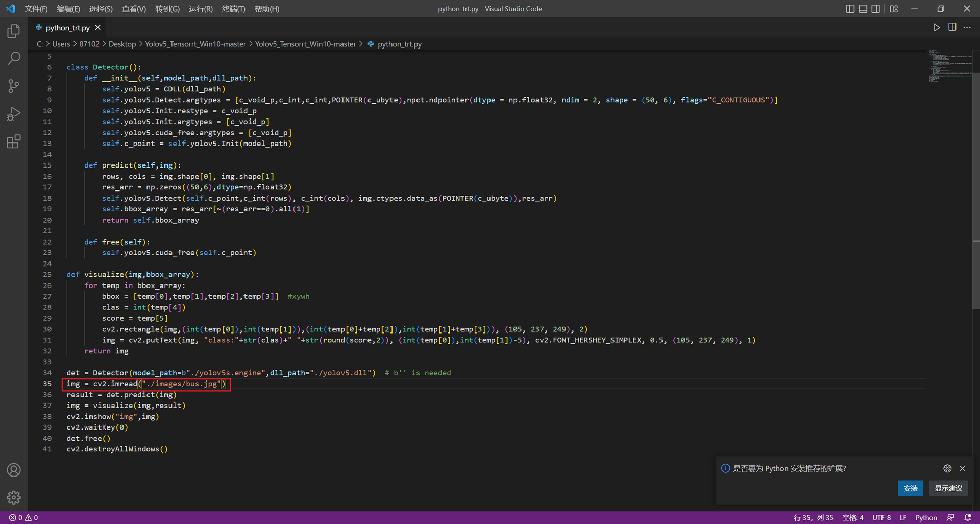Open the Run and Debug view
The width and height of the screenshot is (980, 524).
14,113
